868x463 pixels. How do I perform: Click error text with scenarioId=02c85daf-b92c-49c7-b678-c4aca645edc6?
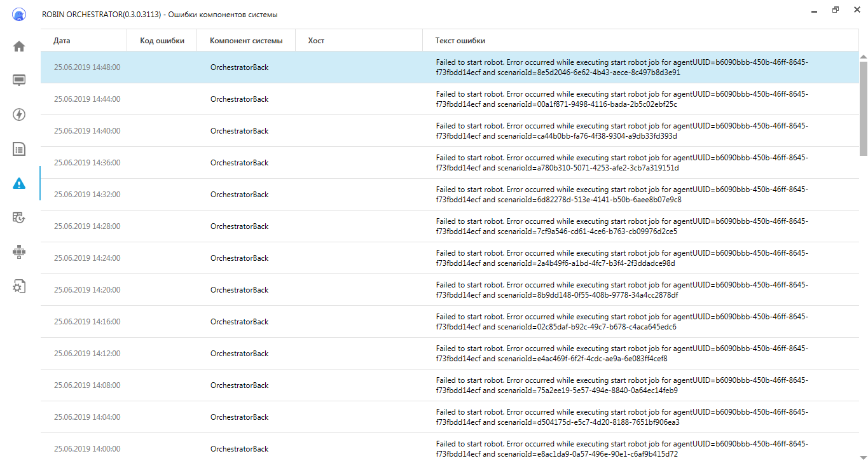pyautogui.click(x=623, y=322)
